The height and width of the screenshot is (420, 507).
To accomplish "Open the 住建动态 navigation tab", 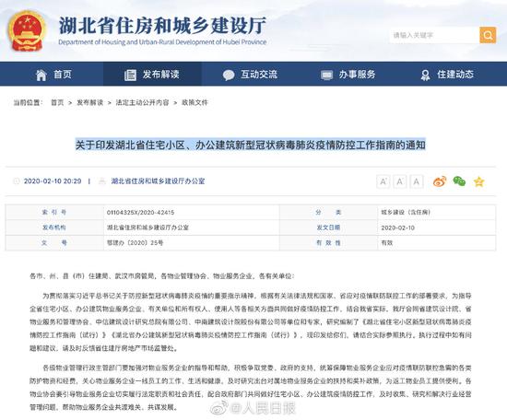I will 447,75.
